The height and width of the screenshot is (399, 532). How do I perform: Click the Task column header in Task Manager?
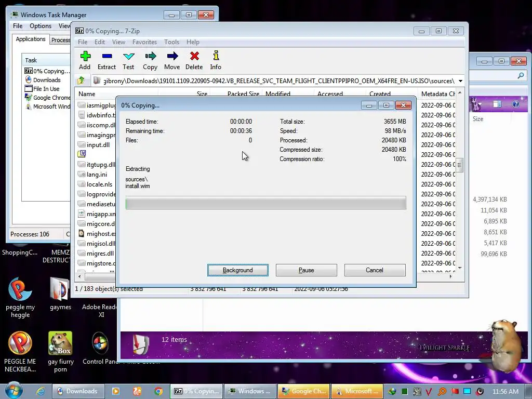[x=46, y=60]
